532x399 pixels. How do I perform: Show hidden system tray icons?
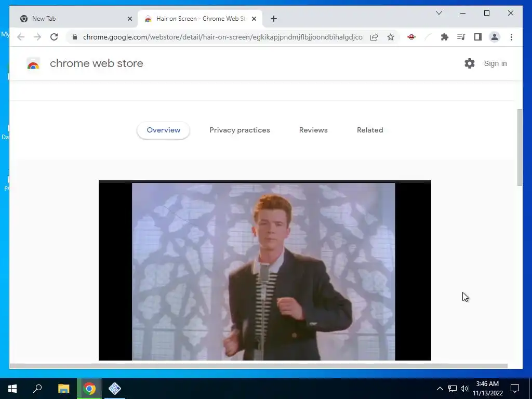pos(440,389)
